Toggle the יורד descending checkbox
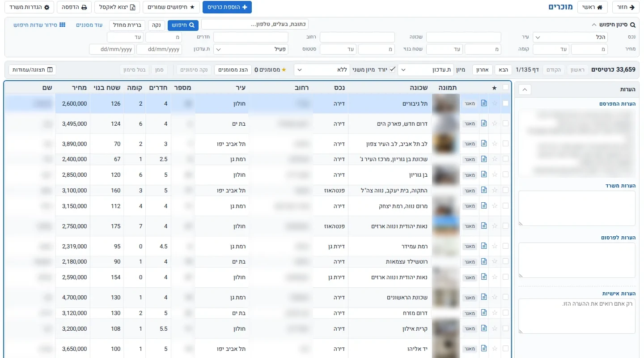The image size is (644, 358). 392,70
